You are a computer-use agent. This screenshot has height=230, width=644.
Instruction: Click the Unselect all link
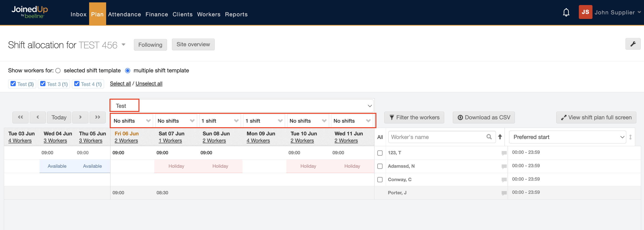point(149,84)
